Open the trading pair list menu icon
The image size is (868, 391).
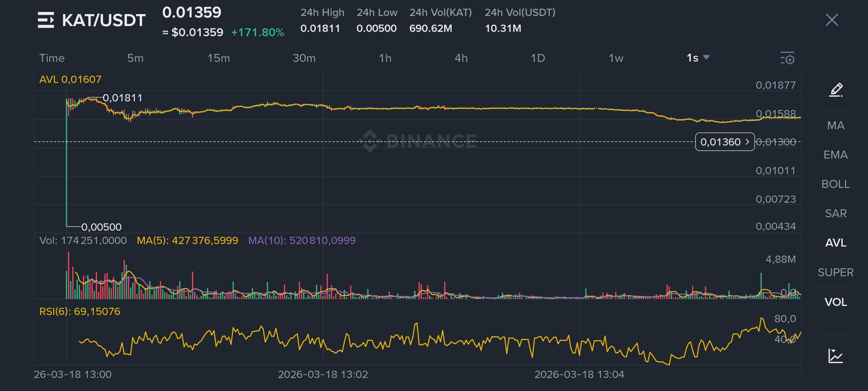point(46,20)
